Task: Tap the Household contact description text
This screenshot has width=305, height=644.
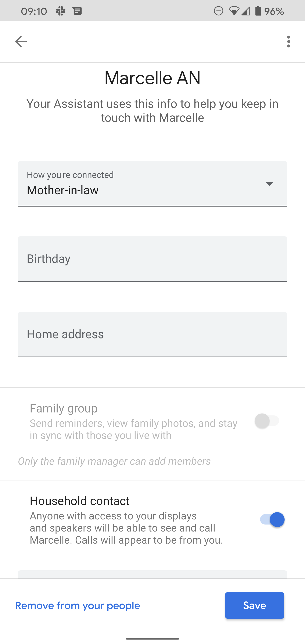Action: click(x=126, y=528)
